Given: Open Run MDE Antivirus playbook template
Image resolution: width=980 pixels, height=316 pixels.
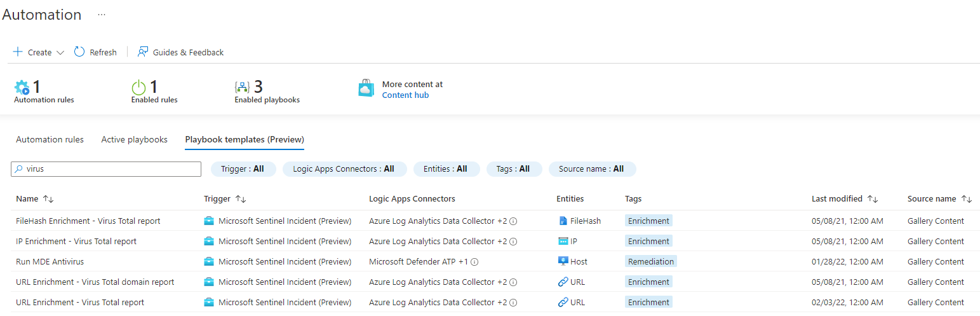Looking at the screenshot, I should [x=50, y=262].
